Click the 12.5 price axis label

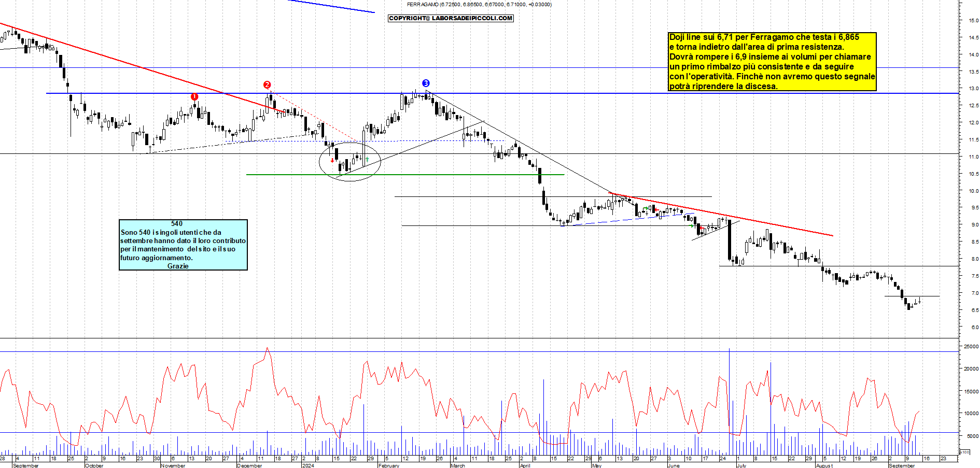click(973, 106)
